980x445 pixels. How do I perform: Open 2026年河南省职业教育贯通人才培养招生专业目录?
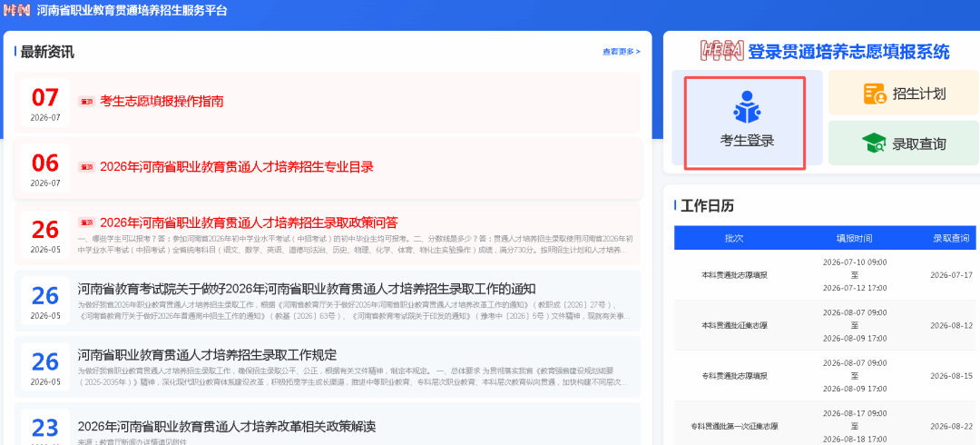click(x=237, y=167)
